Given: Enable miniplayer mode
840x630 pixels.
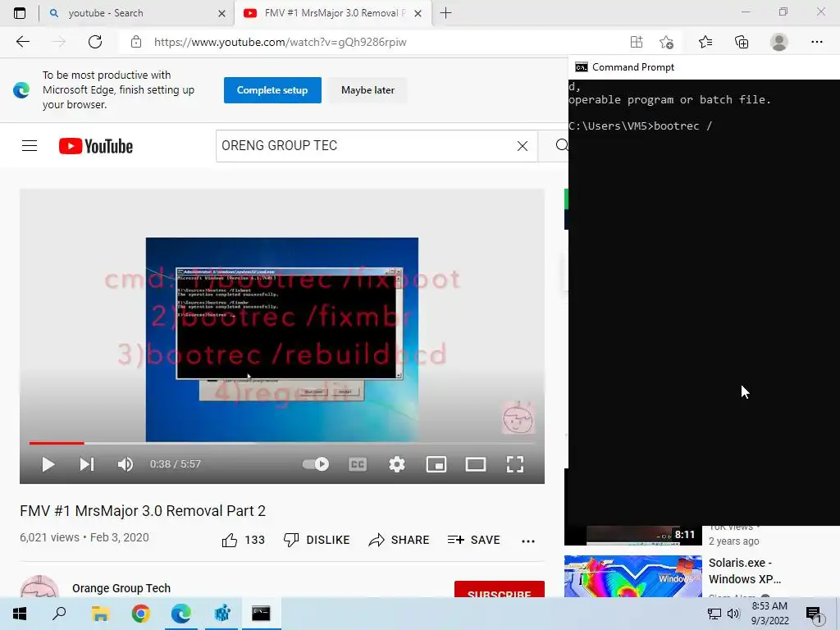Looking at the screenshot, I should 436,464.
